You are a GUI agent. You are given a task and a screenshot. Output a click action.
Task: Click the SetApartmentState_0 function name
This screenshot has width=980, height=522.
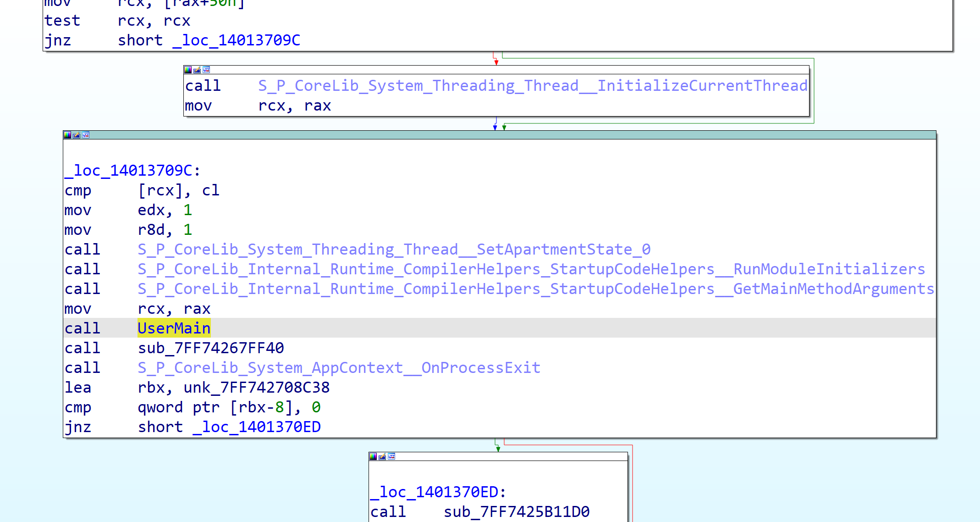(x=394, y=250)
